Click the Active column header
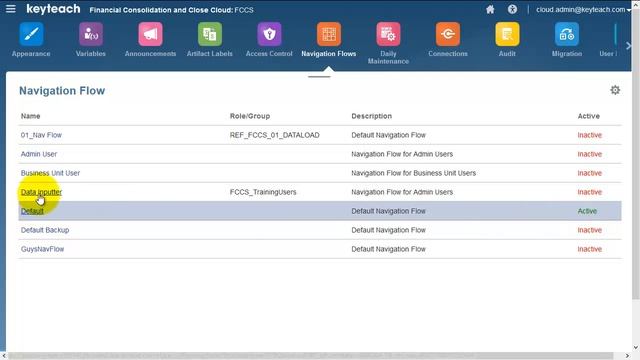The width and height of the screenshot is (640, 360). tap(589, 116)
